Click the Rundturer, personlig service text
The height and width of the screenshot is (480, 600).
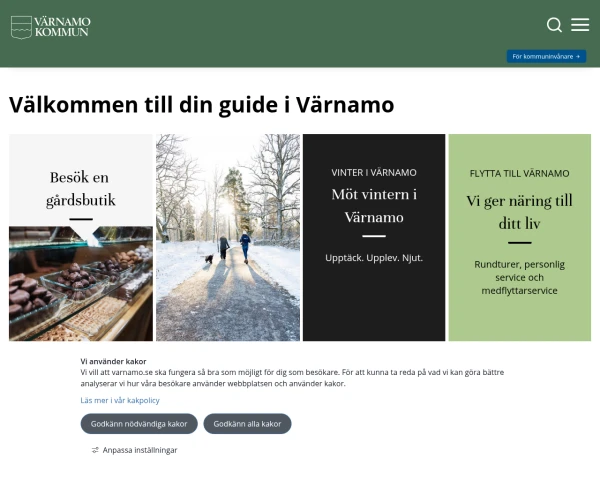(x=519, y=278)
